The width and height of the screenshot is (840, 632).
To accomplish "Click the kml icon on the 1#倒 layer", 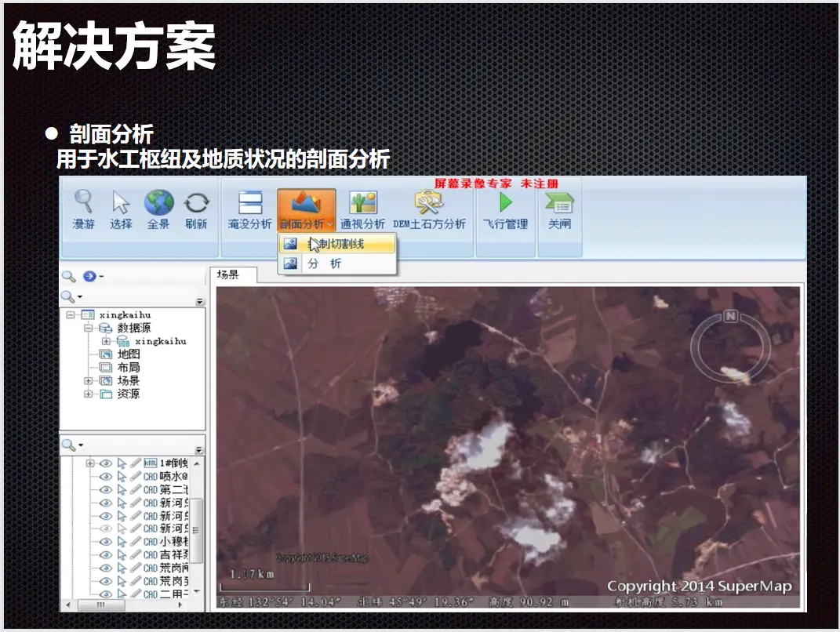I will (x=151, y=463).
